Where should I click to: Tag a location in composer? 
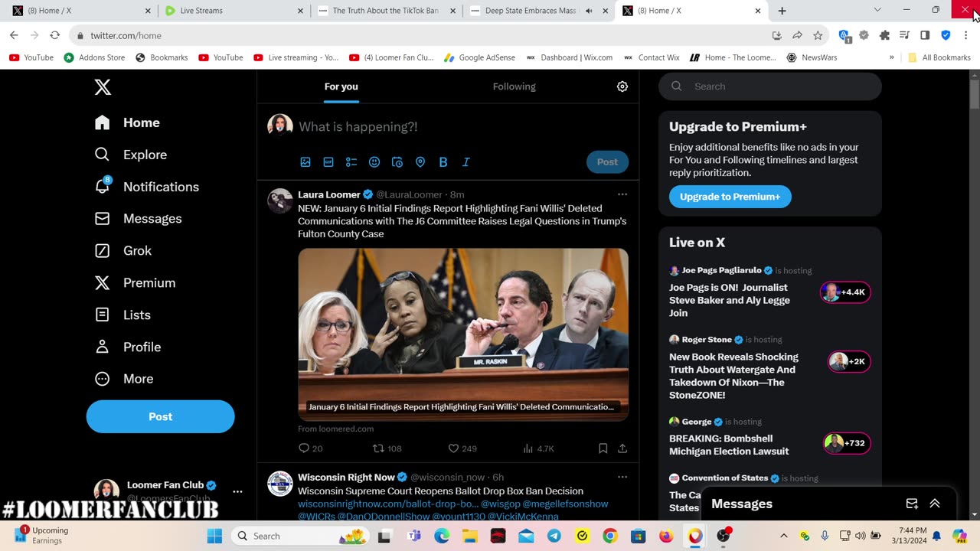point(420,162)
